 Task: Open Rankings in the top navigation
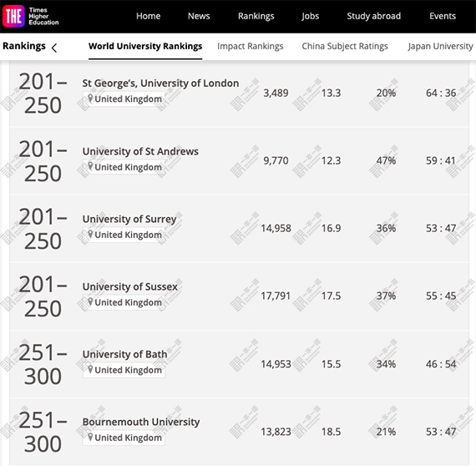[x=256, y=16]
